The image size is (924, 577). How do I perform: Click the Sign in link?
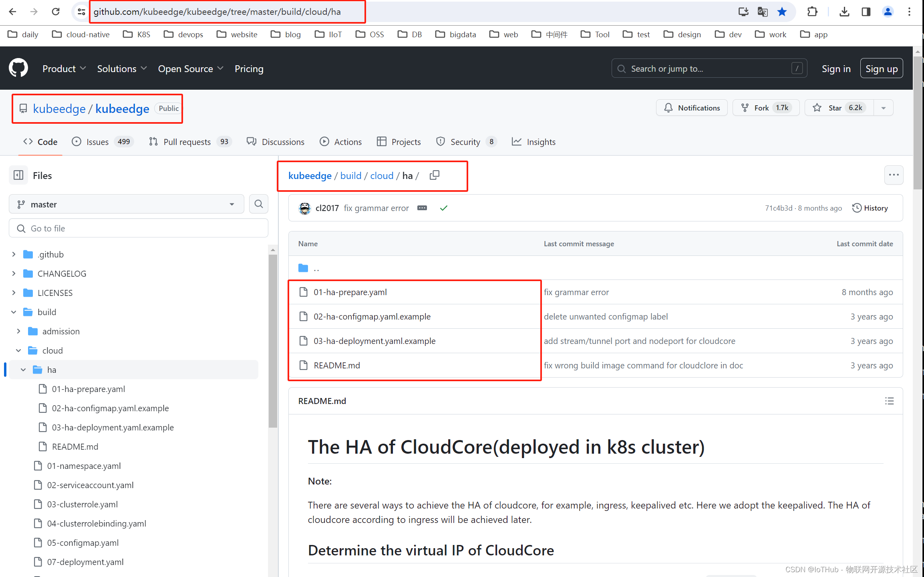click(x=836, y=68)
